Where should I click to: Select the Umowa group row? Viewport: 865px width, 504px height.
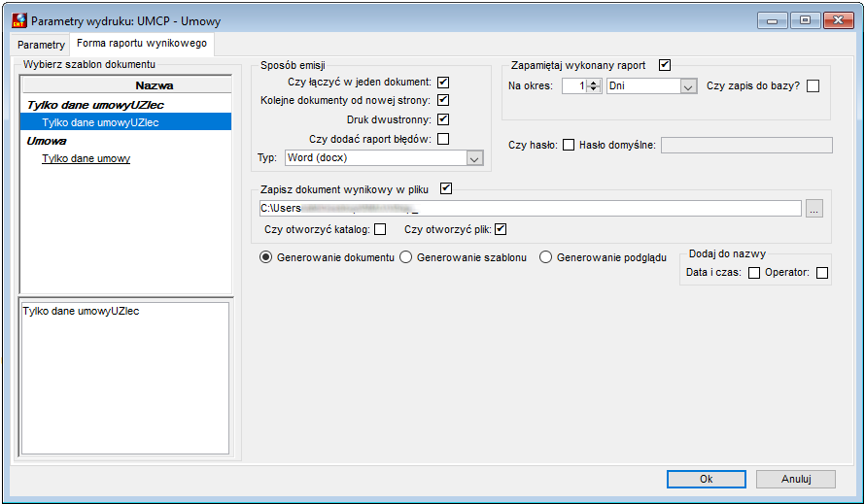click(47, 141)
